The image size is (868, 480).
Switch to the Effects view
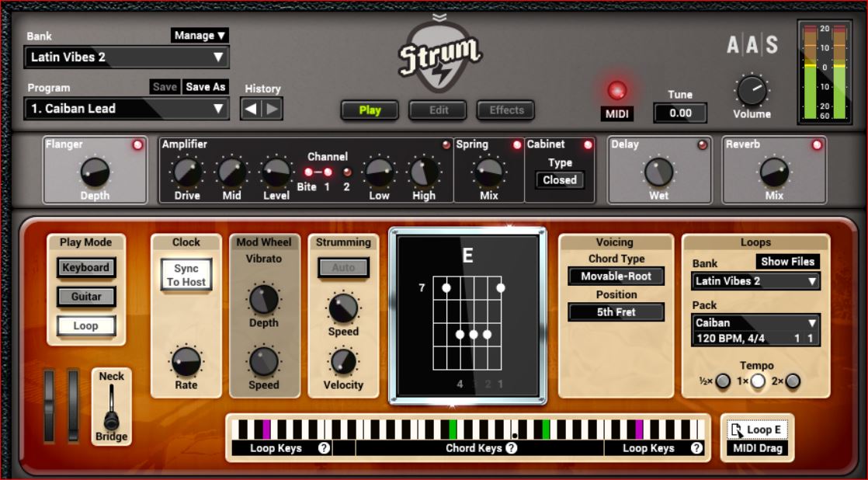coord(506,110)
